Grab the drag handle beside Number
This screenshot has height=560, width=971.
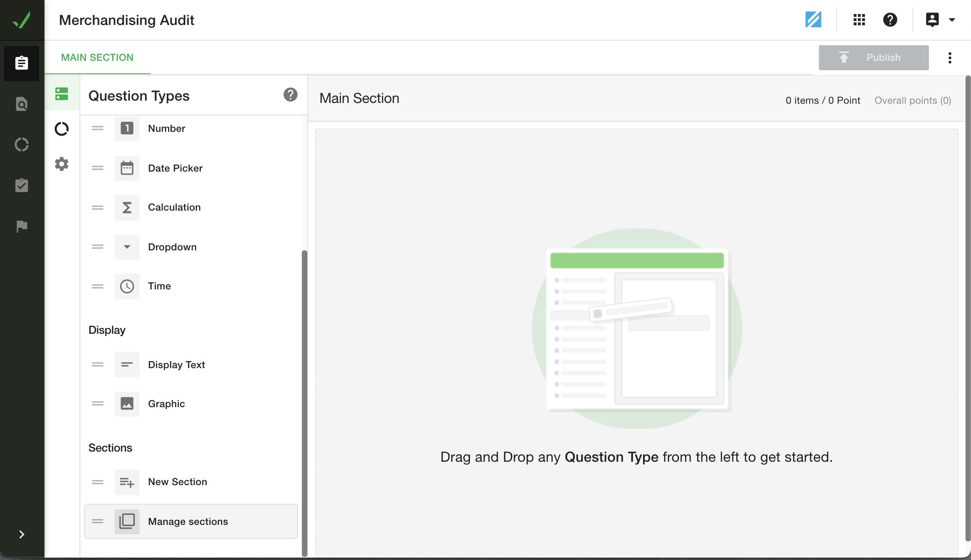click(97, 128)
